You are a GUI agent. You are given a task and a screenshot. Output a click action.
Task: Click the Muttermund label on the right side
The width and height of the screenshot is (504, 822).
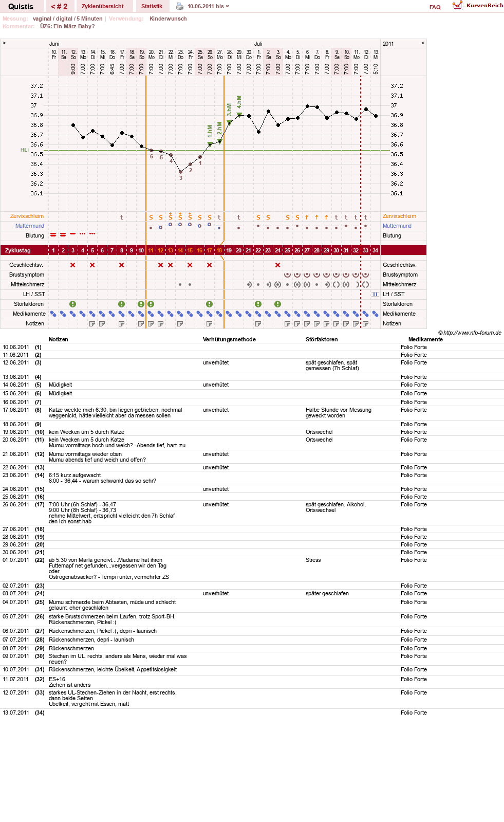pos(397,226)
